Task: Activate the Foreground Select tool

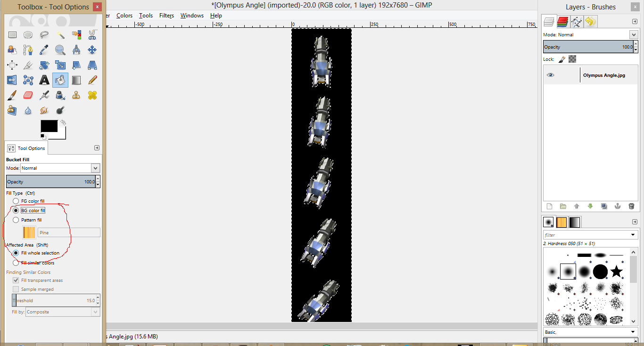Action: pyautogui.click(x=12, y=49)
